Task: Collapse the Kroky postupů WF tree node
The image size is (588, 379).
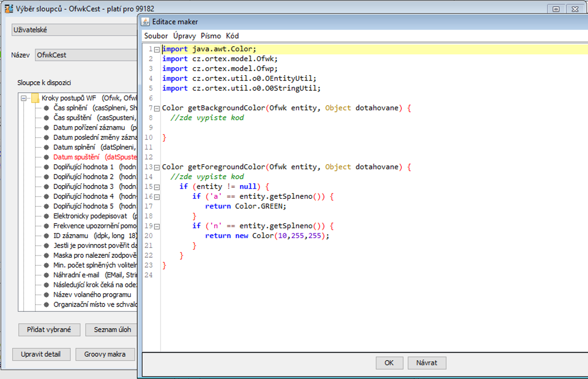Action: 24,98
